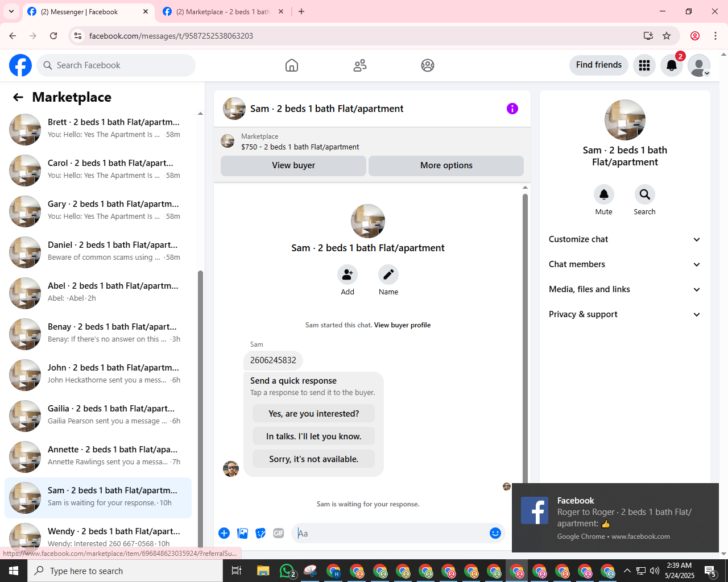This screenshot has width=728, height=582.
Task: Click the More options button
Action: click(446, 165)
